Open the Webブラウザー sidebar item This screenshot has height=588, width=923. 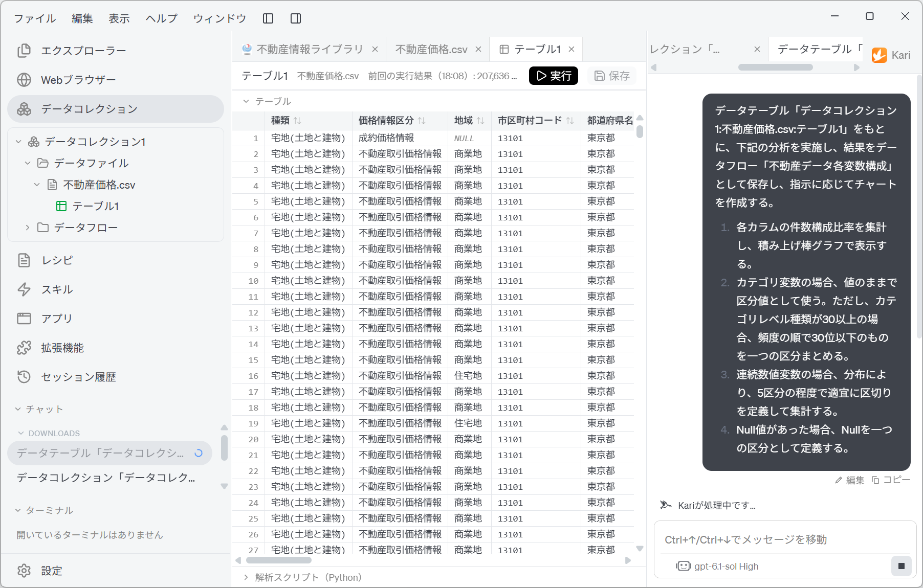(115, 80)
